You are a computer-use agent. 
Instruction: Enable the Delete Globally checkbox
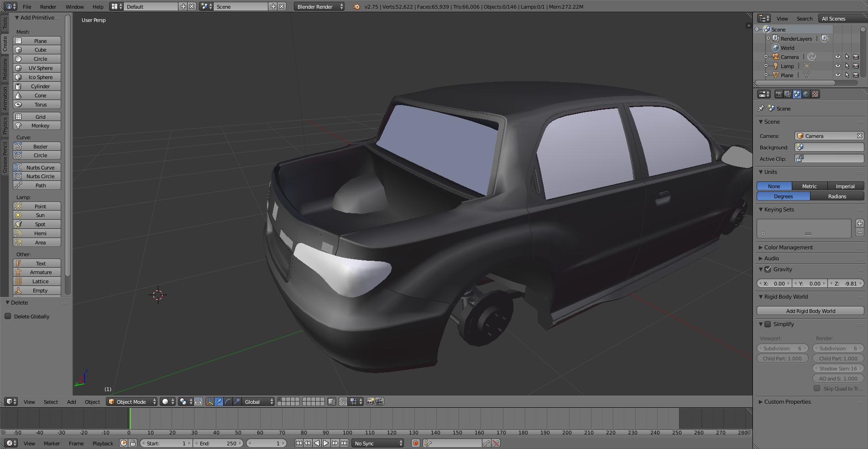point(8,316)
